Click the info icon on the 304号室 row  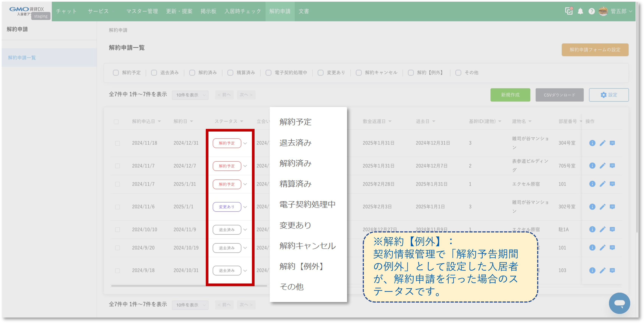[593, 143]
